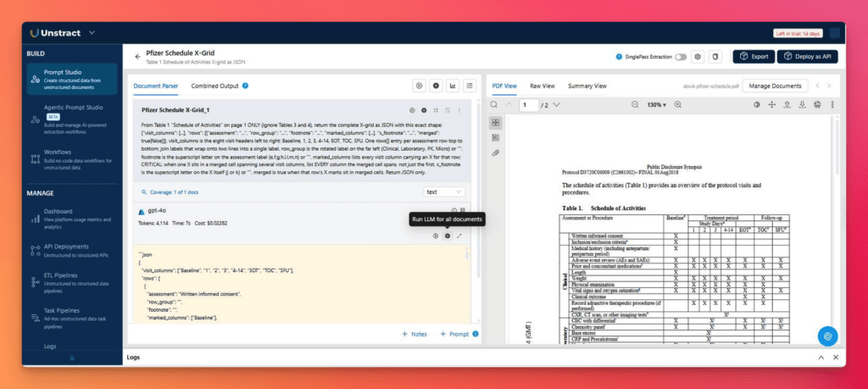Image resolution: width=868 pixels, height=389 pixels.
Task: Click the Coverage: 1 of 1 docs link
Action: [170, 192]
